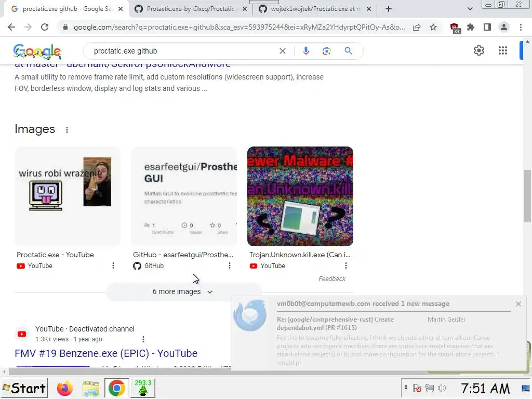Click the vertical page scrollbar thumb

(527, 196)
